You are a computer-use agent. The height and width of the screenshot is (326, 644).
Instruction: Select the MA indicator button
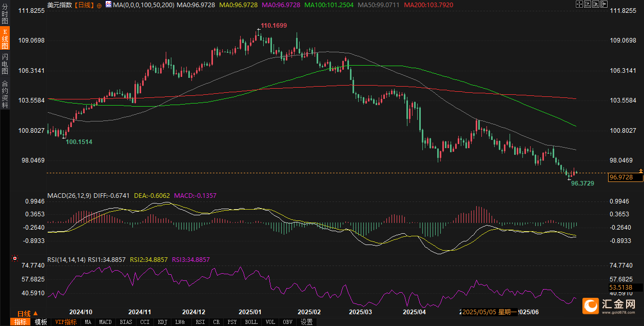click(88, 322)
